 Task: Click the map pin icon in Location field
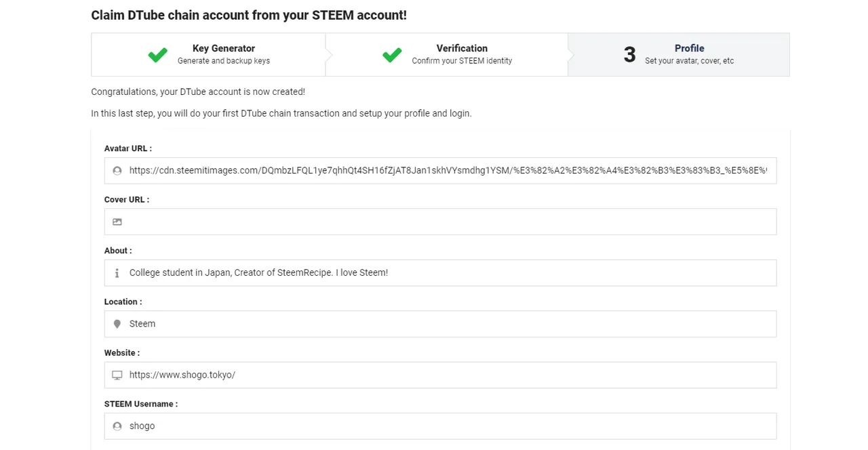[117, 324]
